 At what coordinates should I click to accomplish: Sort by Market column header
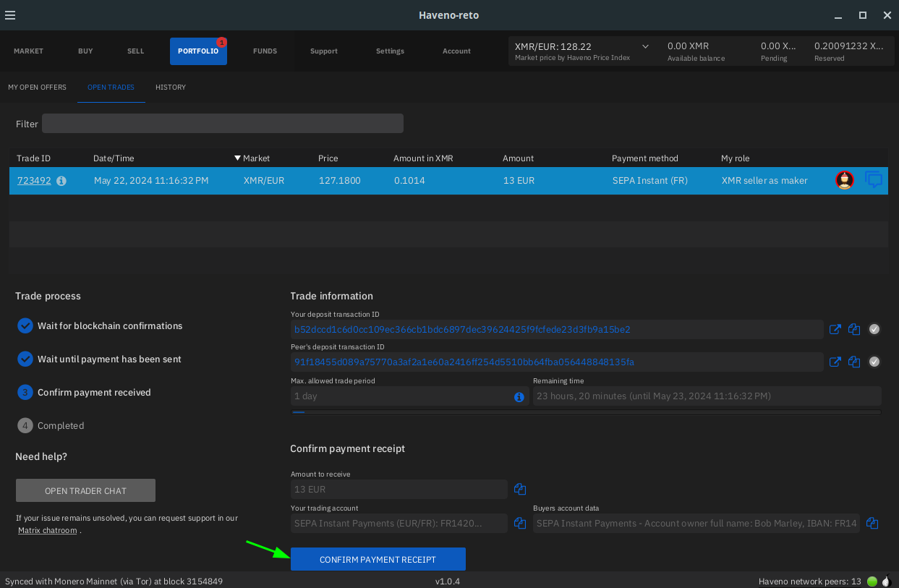pos(256,158)
